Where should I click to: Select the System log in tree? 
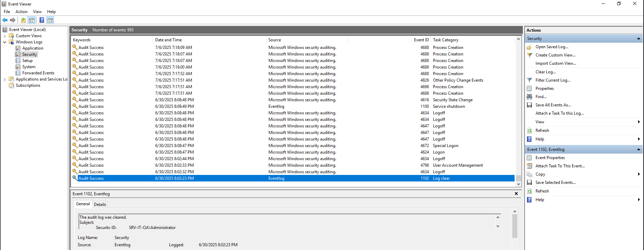pyautogui.click(x=29, y=67)
